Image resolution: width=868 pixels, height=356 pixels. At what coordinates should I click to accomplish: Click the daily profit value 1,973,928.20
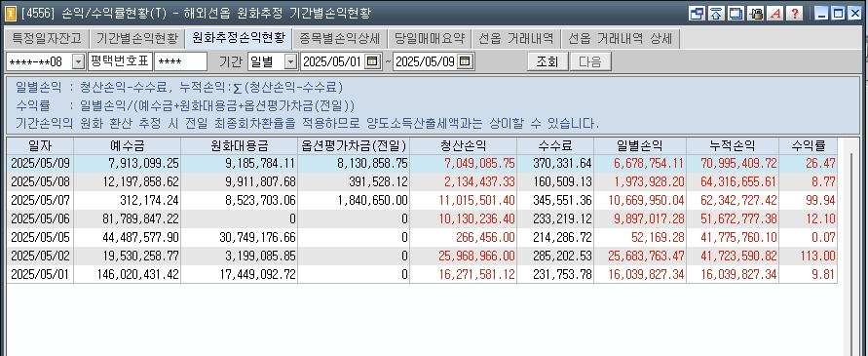click(649, 181)
